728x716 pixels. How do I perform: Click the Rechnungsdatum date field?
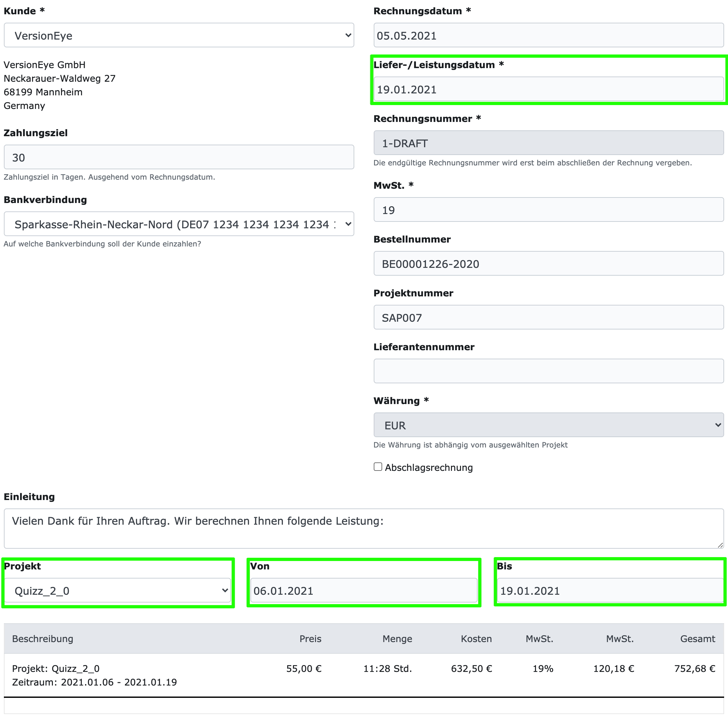(548, 35)
